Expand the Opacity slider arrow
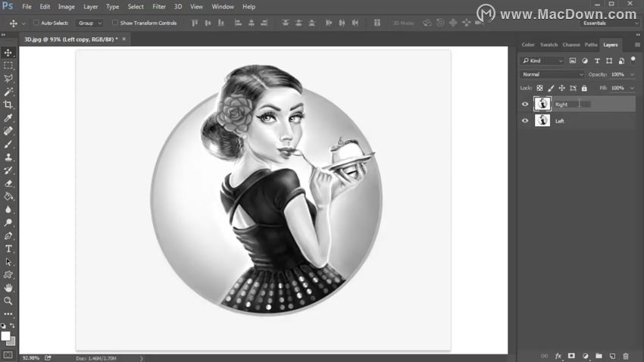Viewport: 644px width, 362px height. [x=632, y=74]
